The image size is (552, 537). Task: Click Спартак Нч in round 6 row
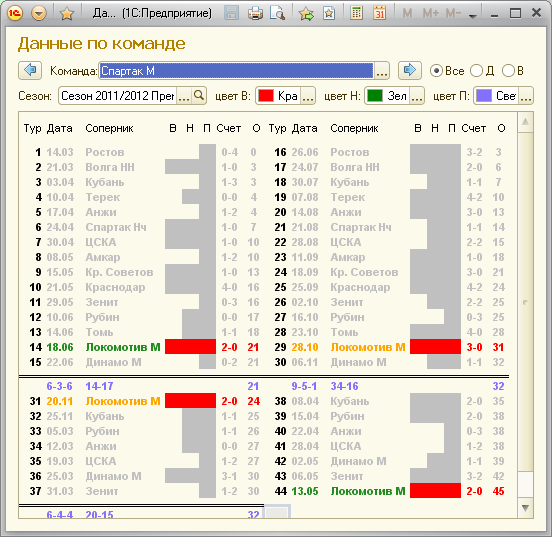pyautogui.click(x=116, y=227)
